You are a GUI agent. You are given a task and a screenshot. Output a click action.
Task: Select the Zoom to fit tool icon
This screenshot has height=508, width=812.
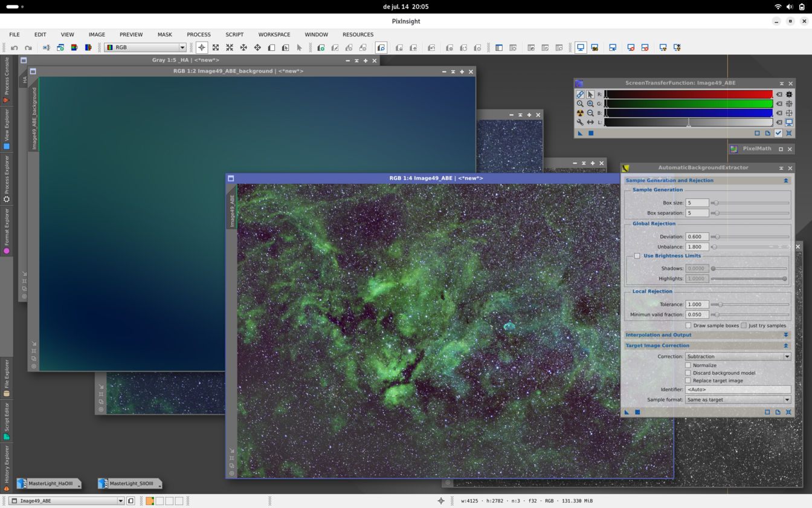(216, 47)
